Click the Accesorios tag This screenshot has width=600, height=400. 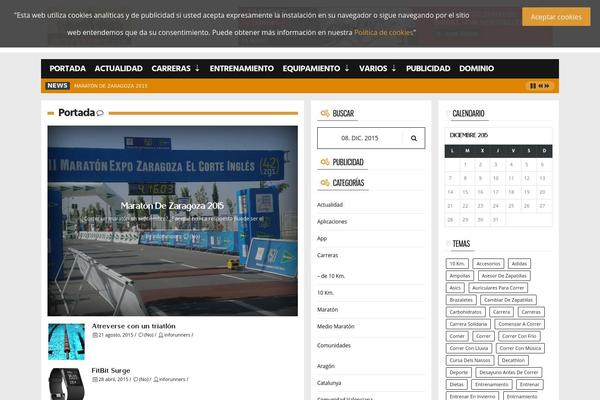click(488, 264)
